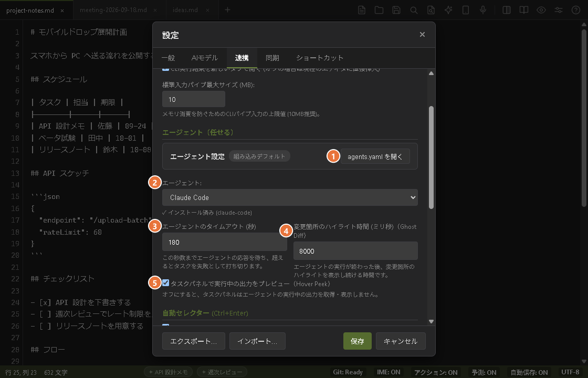The image size is (588, 378).
Task: Close the ideas.md tab
Action: [207, 10]
